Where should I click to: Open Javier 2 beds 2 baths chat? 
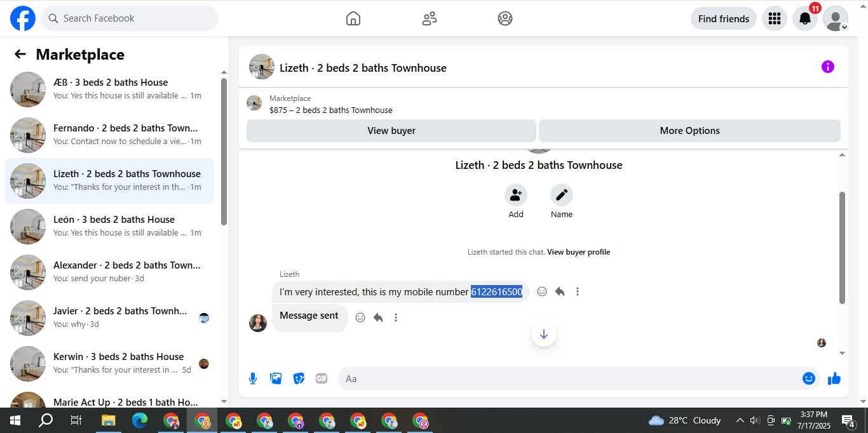click(x=109, y=318)
